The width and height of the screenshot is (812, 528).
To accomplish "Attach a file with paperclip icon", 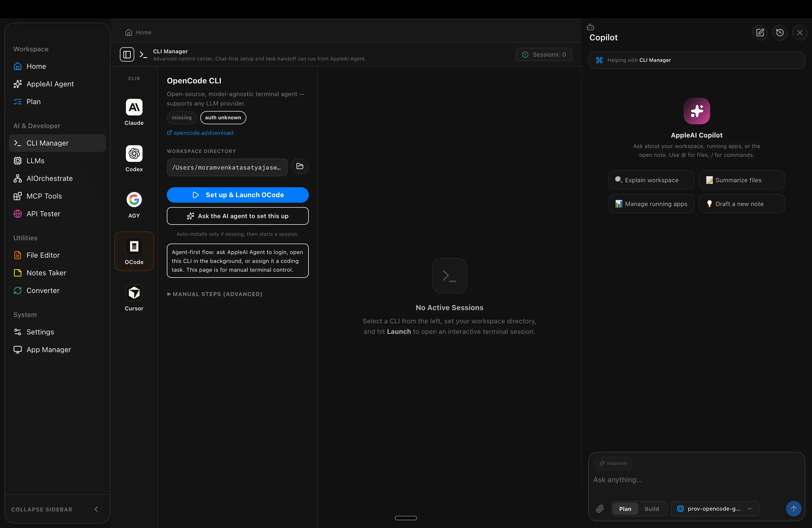I will [x=600, y=509].
